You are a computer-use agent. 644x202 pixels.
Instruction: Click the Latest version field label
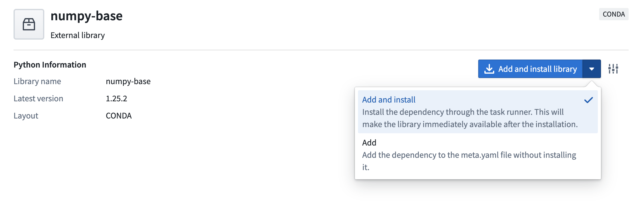pos(38,99)
